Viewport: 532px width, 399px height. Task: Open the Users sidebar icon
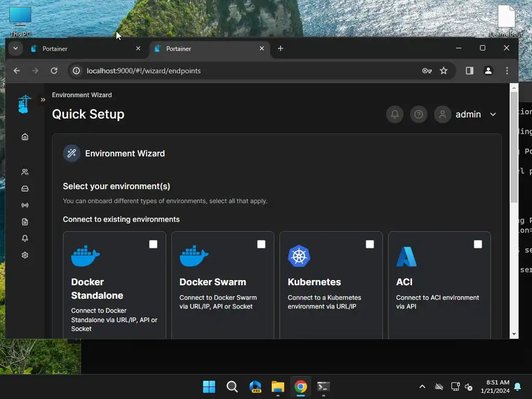(25, 172)
